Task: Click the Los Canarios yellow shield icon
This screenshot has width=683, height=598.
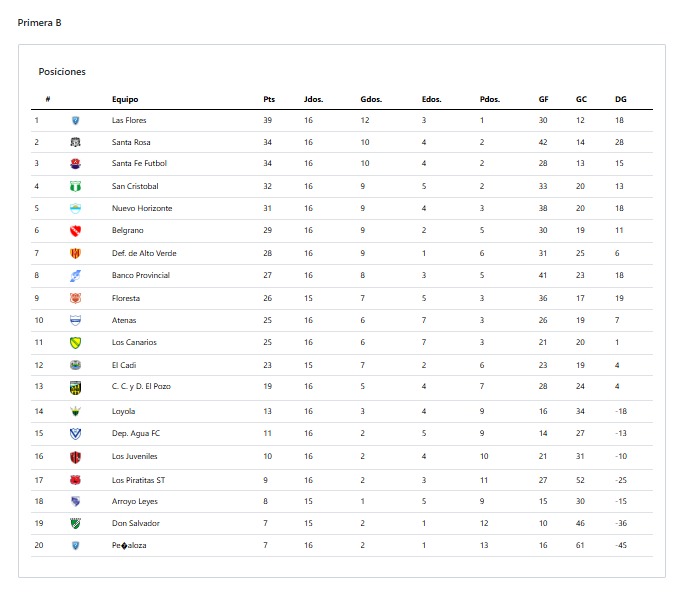Action: [x=75, y=343]
